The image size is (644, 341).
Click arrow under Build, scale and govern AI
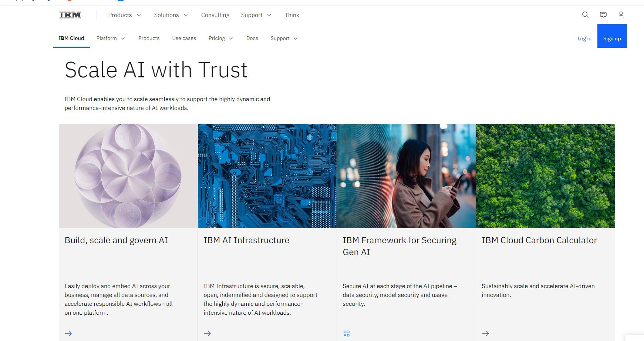click(68, 334)
